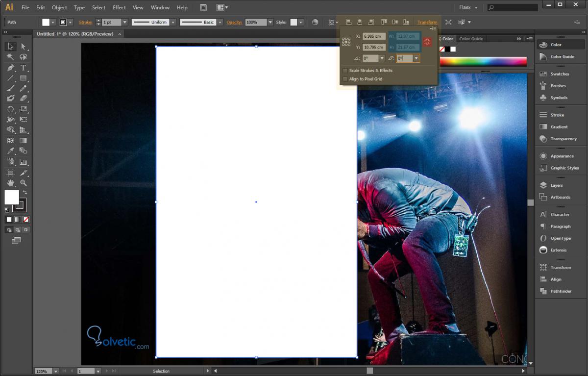Screen dimensions: 588x376
Task: Select the Symbol Sprayer tool
Action: coord(10,162)
